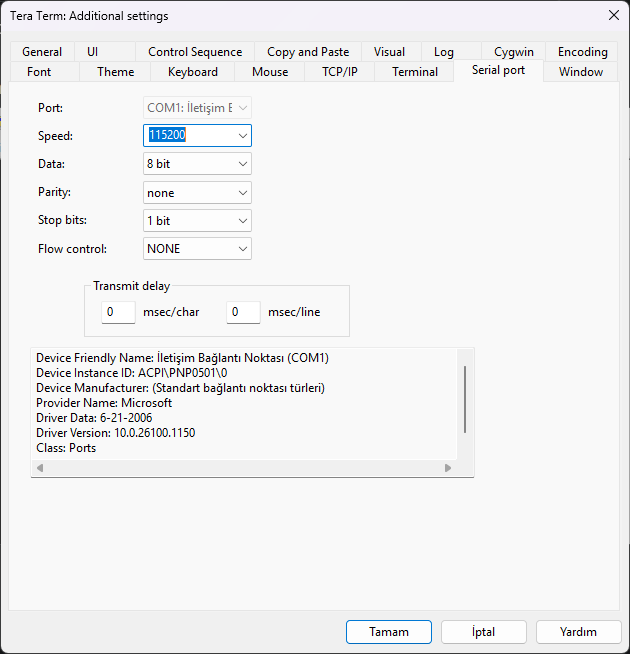
Task: Open the Terminal tab
Action: [415, 72]
